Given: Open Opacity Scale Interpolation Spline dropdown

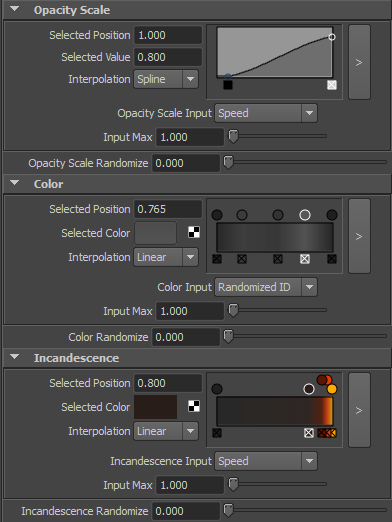Looking at the screenshot, I should pyautogui.click(x=166, y=79).
